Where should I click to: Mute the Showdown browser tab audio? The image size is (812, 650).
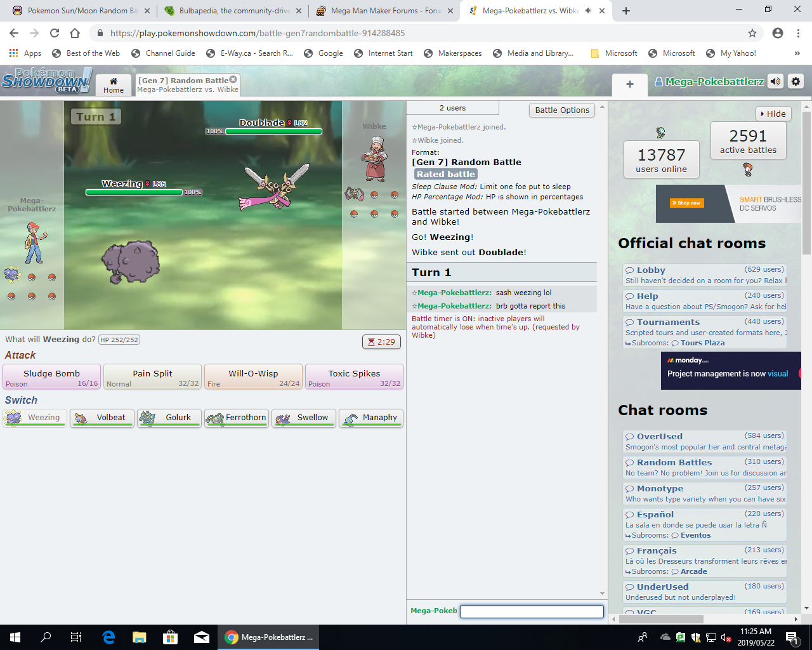pyautogui.click(x=588, y=11)
